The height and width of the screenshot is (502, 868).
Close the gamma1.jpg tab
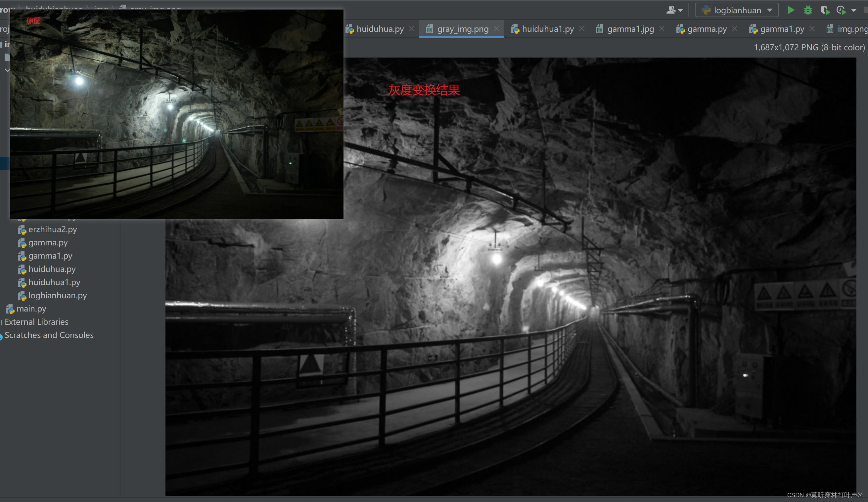pos(662,28)
